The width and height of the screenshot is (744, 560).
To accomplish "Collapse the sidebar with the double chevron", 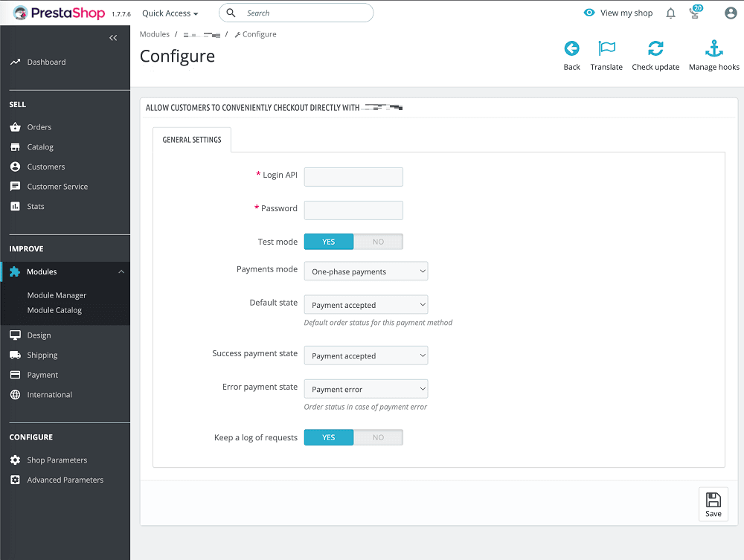I will [x=113, y=37].
